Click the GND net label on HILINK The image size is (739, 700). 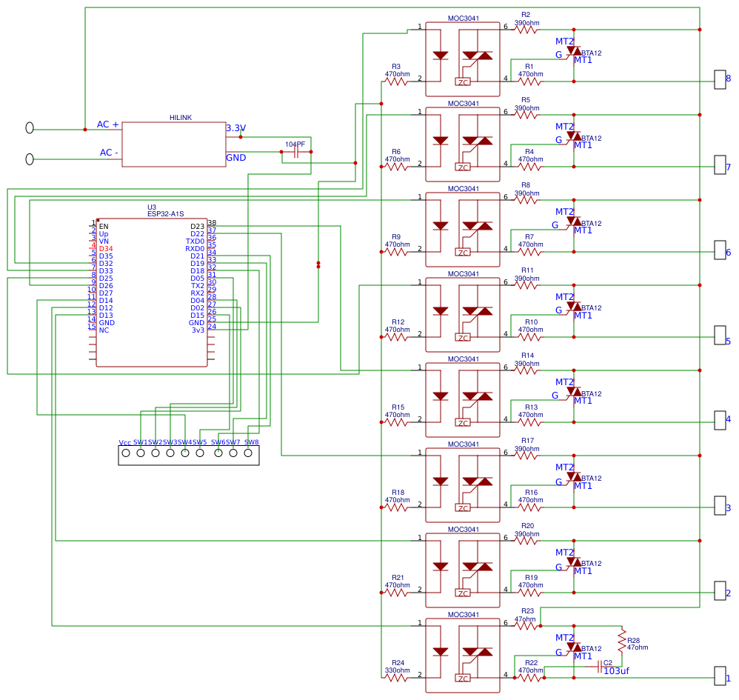[235, 158]
